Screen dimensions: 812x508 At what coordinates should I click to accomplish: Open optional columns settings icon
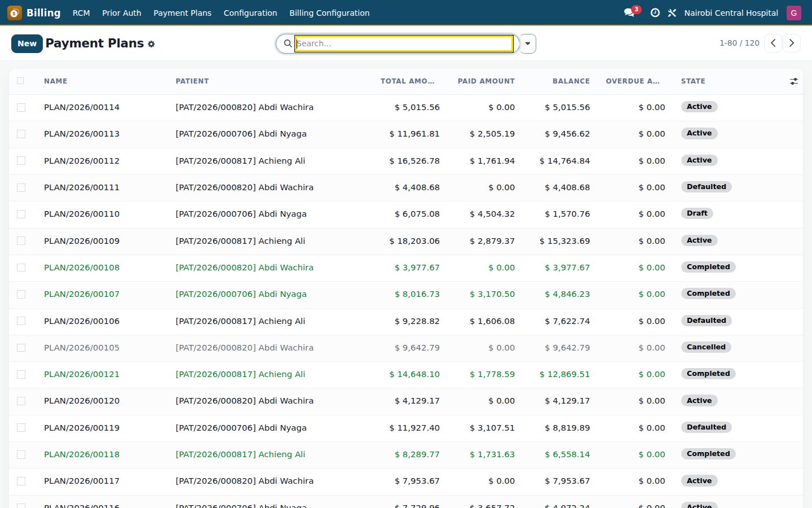coord(794,81)
